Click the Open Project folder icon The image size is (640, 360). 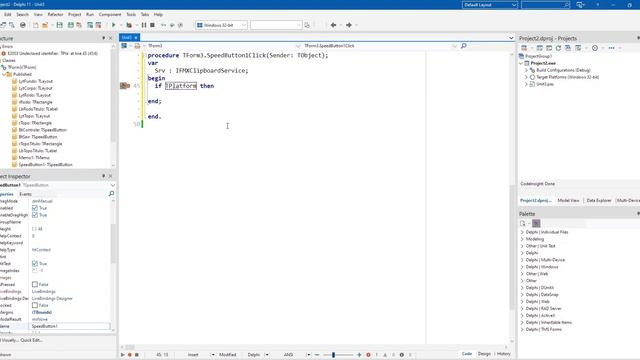tap(45, 25)
